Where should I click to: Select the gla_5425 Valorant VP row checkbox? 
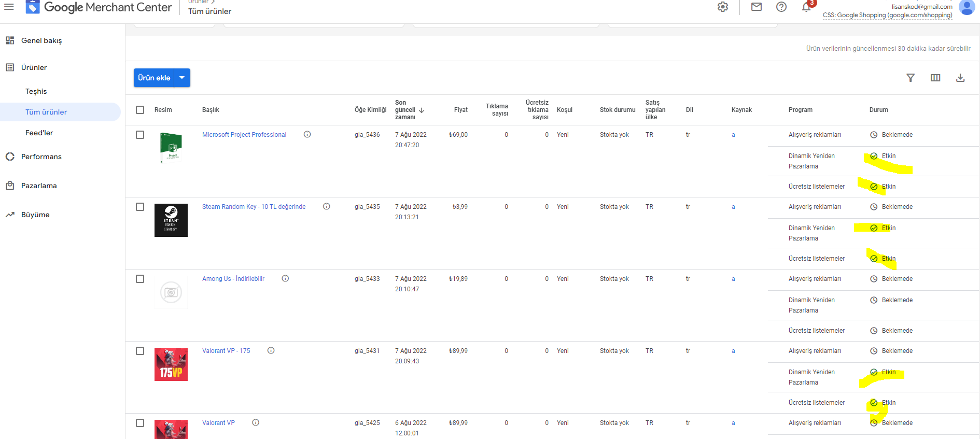point(140,423)
